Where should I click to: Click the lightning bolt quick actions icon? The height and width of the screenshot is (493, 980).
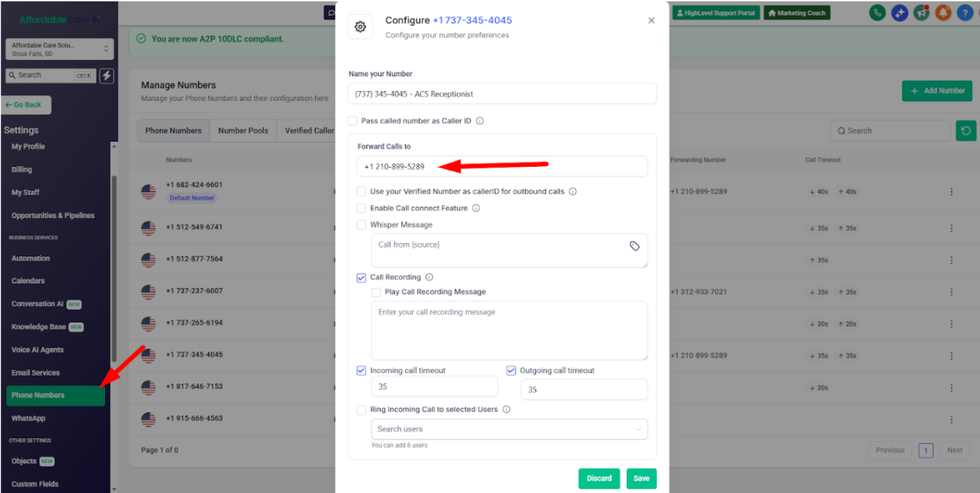tap(107, 76)
